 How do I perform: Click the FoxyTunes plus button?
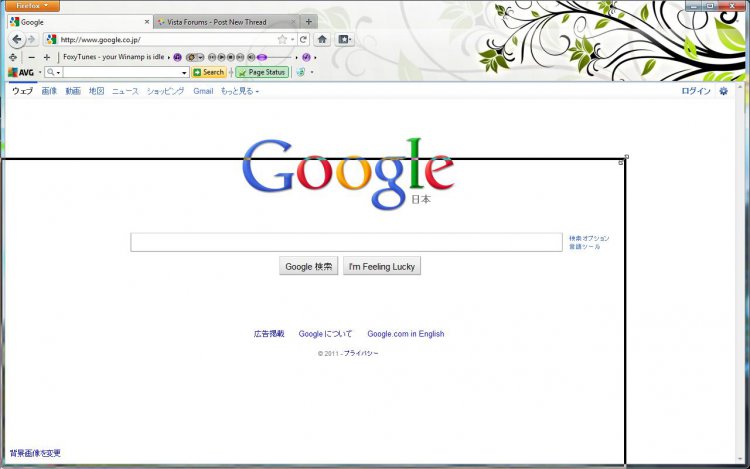coord(47,57)
